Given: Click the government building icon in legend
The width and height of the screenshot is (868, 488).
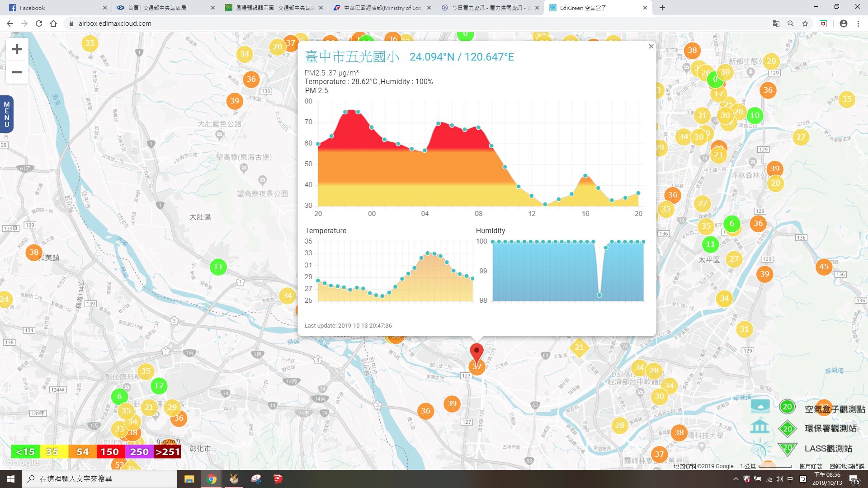Looking at the screenshot, I should coord(759,427).
